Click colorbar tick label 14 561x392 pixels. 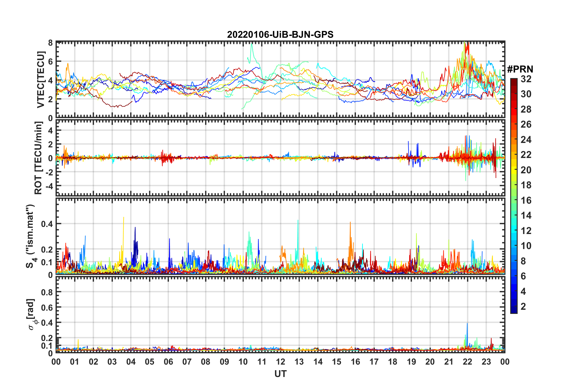point(526,215)
